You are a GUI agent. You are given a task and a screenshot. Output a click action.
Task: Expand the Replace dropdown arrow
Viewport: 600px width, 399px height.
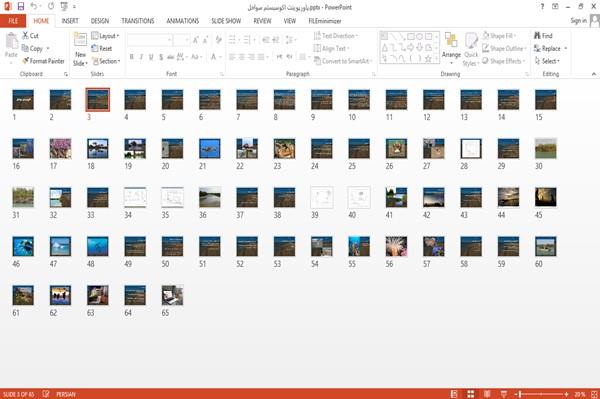[x=566, y=49]
